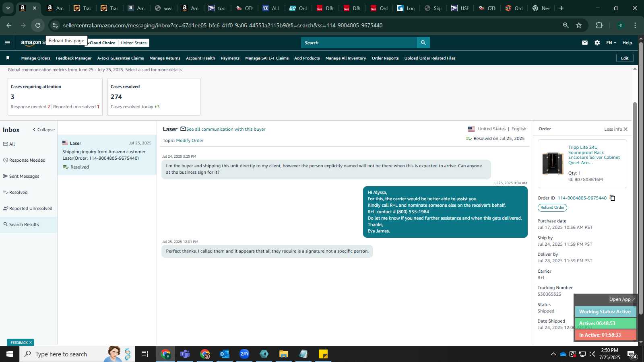
Task: Click the bookmark icon in favorites bar
Action: pos(8,58)
